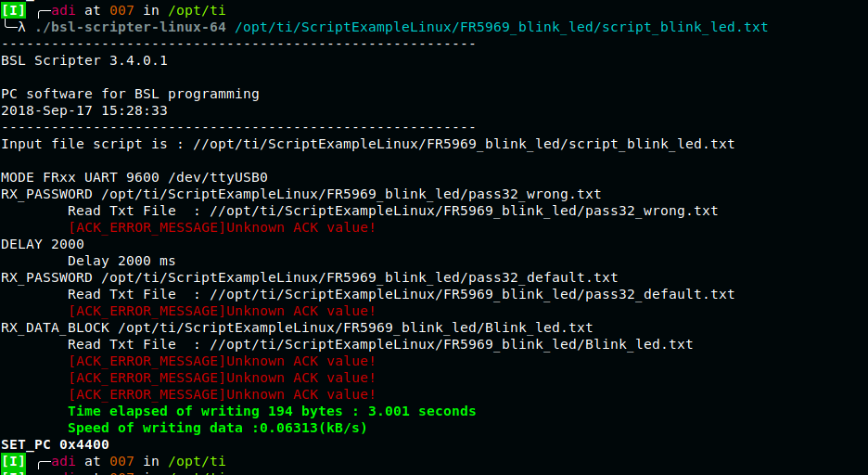Click the Speed of writing data line
Screen dimensions: 868x475
click(x=218, y=428)
